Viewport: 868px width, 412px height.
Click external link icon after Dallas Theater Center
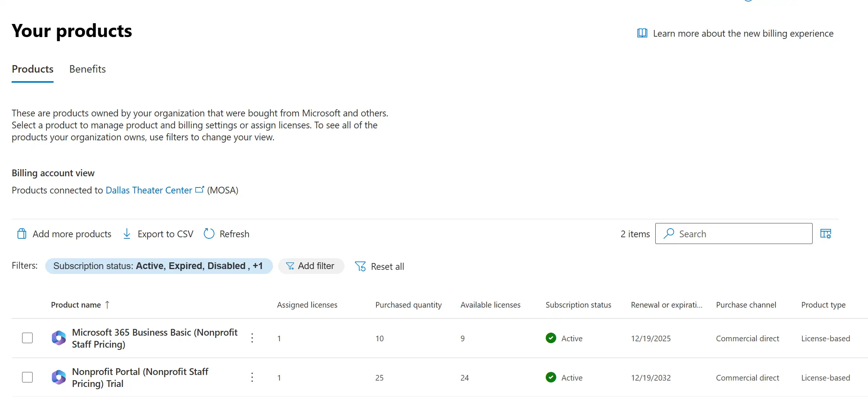200,189
